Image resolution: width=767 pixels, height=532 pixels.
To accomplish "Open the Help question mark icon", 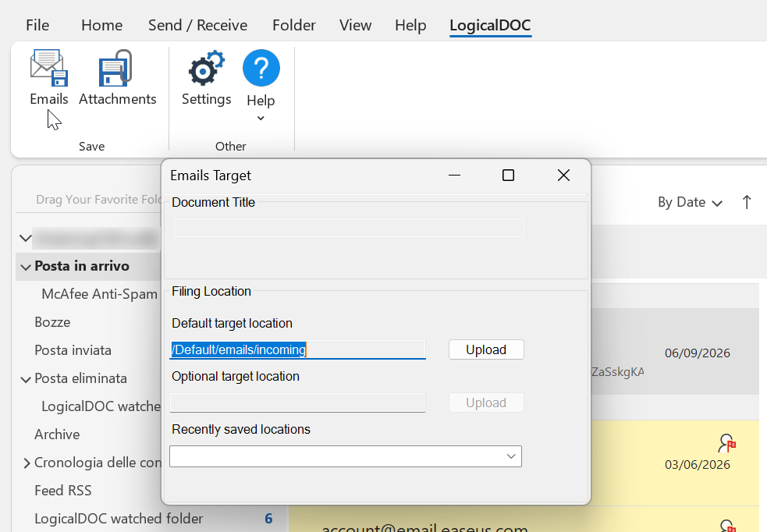I will click(x=261, y=68).
